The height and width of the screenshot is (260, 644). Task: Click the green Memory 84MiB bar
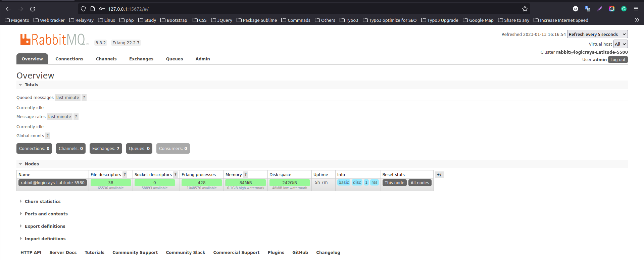click(246, 183)
